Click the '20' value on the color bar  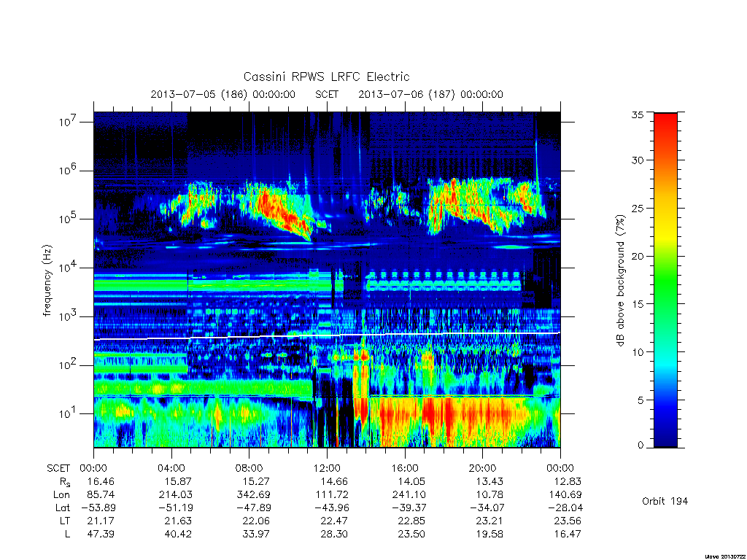tap(638, 256)
